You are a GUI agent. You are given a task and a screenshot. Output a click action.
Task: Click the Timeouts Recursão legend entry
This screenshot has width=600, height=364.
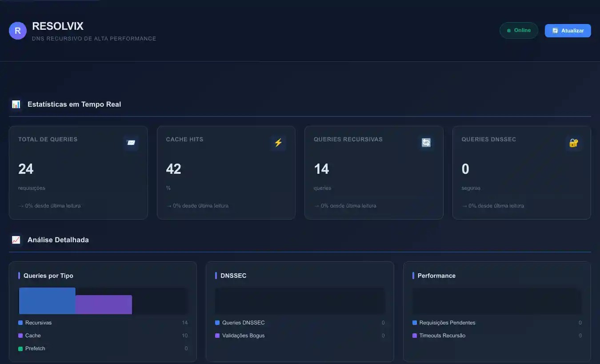pyautogui.click(x=442, y=336)
